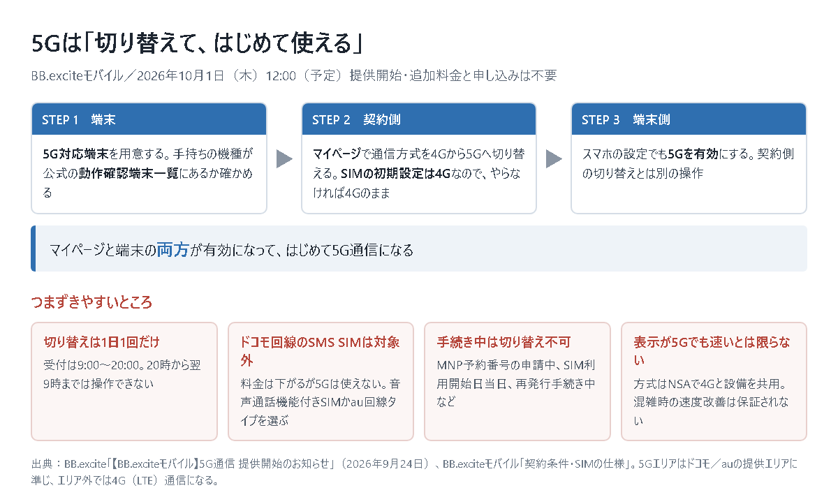Select bold text 5G対応端末 in STEP 1
The width and height of the screenshot is (838, 504).
coord(75,154)
